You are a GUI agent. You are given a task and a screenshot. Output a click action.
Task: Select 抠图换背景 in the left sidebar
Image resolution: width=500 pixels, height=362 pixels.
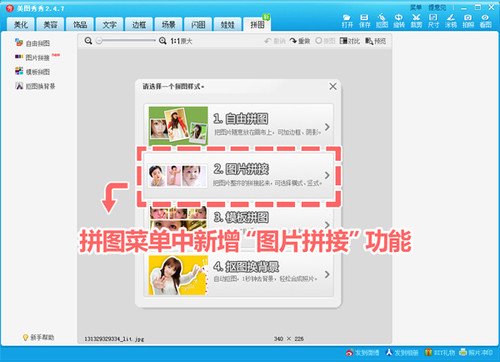pyautogui.click(x=35, y=86)
